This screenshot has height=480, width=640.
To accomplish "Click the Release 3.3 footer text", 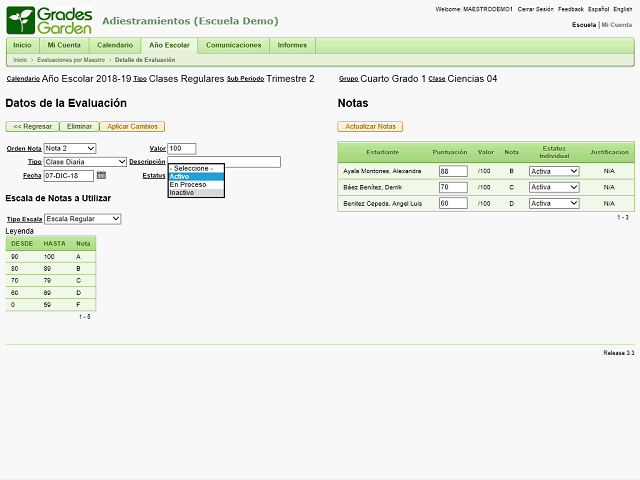I will tap(619, 353).
